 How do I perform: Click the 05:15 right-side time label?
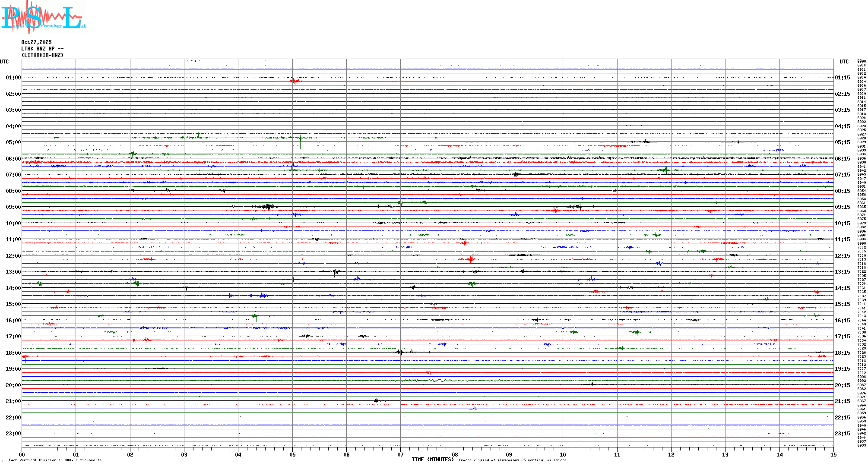coord(842,142)
